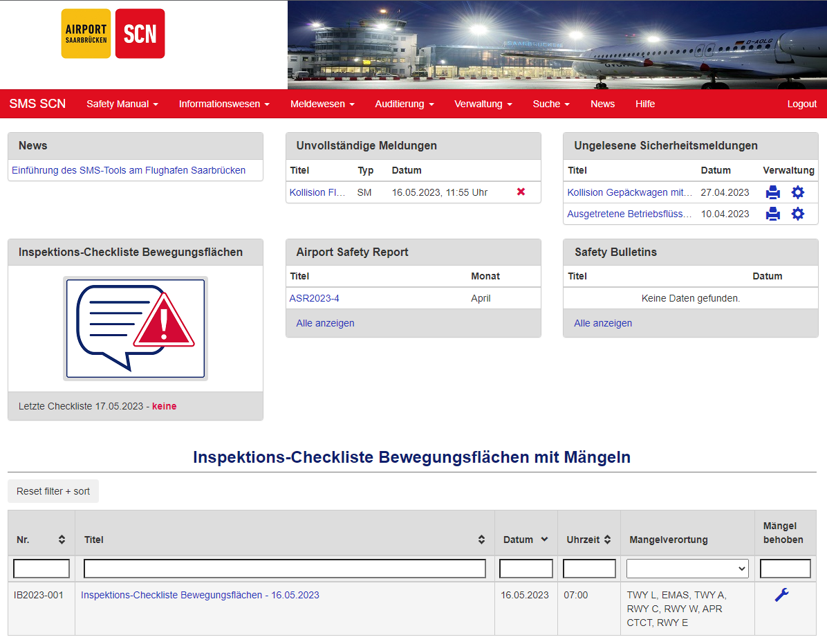
Task: Open settings gear for Ausgetretene Betriebsflüssigkeit report
Action: pyautogui.click(x=797, y=214)
